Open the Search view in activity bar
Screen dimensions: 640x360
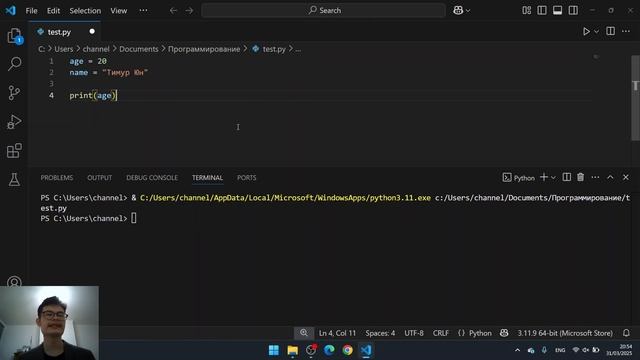point(14,64)
